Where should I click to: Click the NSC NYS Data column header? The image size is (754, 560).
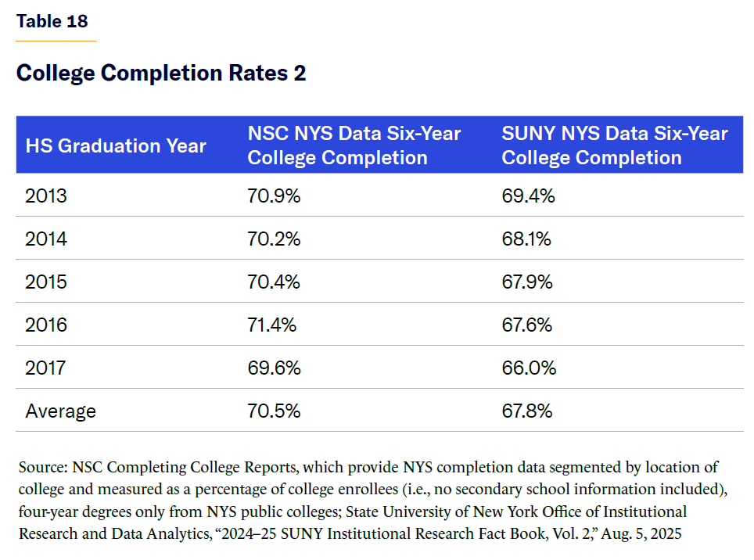tap(354, 145)
